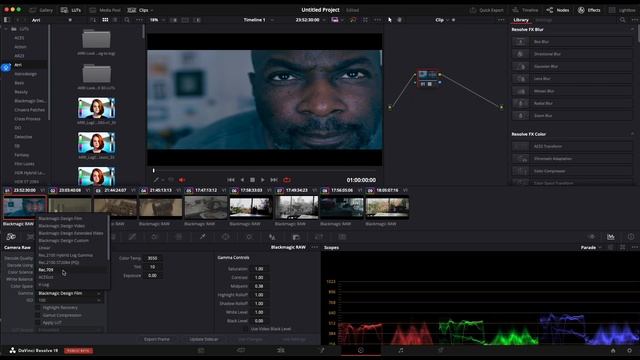Select the ACES Transform effect
This screenshot has width=640, height=360.
(x=572, y=146)
